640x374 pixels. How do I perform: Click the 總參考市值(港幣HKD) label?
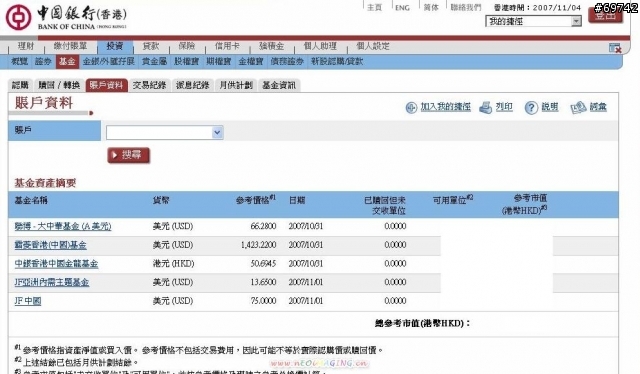point(422,323)
